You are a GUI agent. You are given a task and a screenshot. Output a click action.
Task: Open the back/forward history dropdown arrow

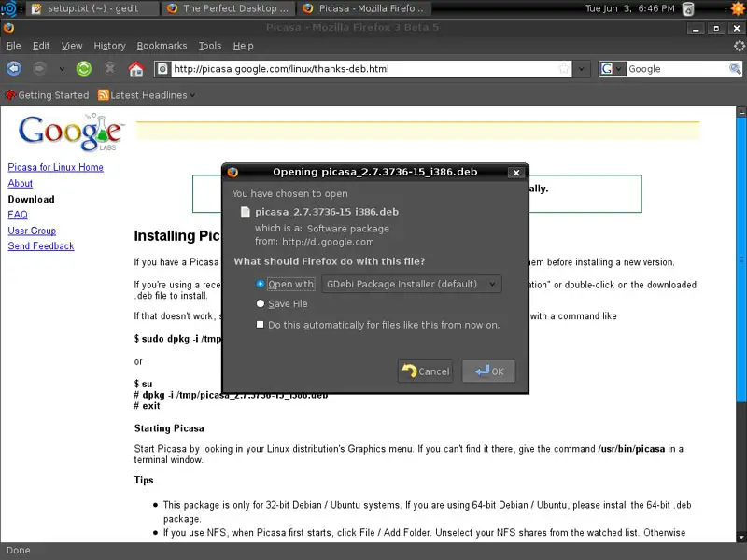tap(62, 68)
